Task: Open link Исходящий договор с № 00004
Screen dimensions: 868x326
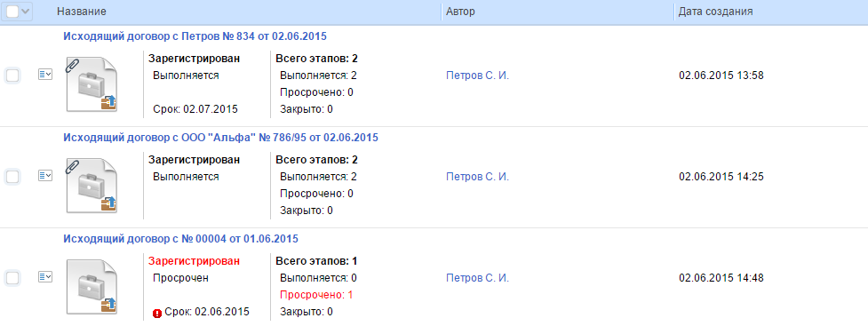Action: click(180, 239)
